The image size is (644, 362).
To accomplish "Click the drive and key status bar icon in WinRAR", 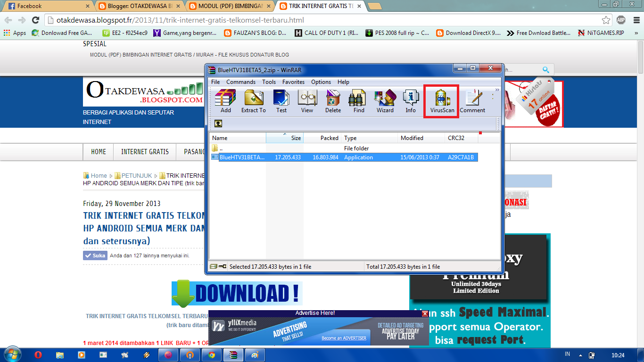I will coord(218,266).
